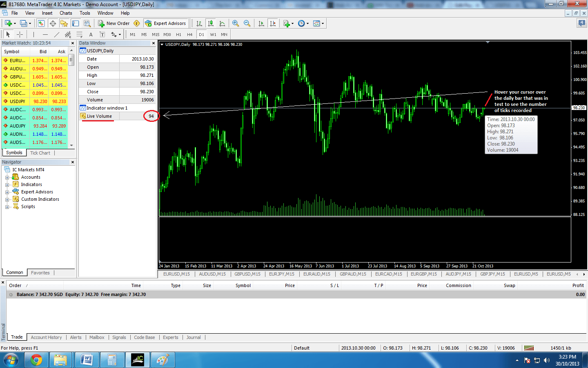Draw a horizontal line on the chart

45,34
